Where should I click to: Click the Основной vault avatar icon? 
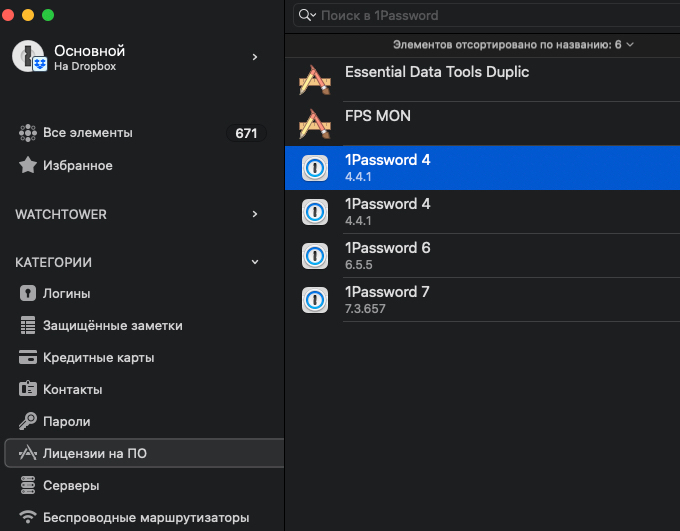point(29,56)
